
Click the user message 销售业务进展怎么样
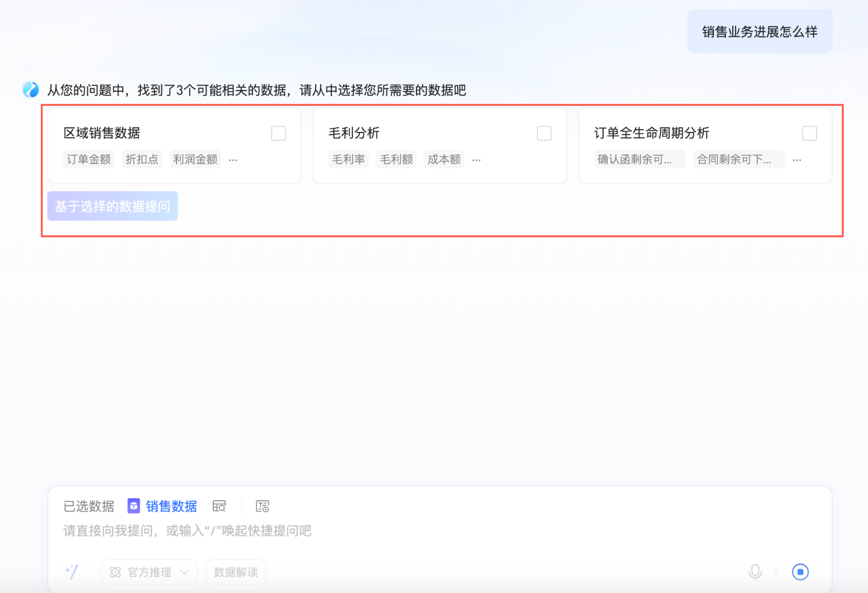pyautogui.click(x=760, y=32)
